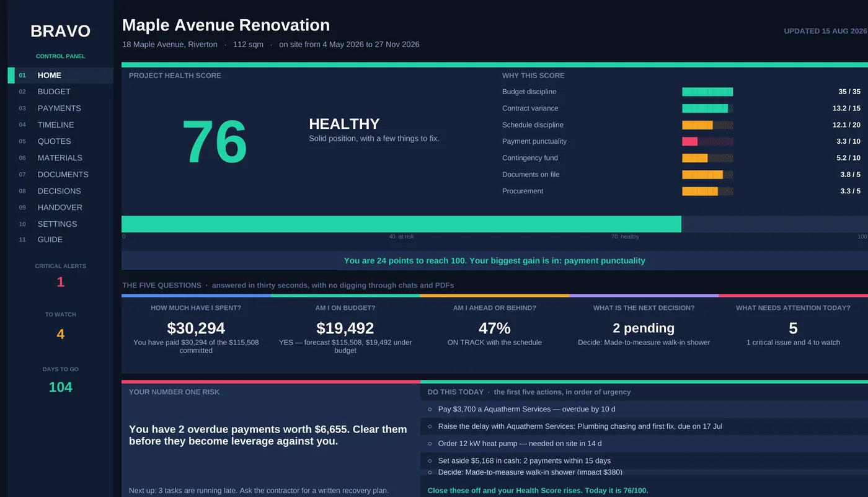Click the Procurement score 3.3 / 5

tap(850, 191)
